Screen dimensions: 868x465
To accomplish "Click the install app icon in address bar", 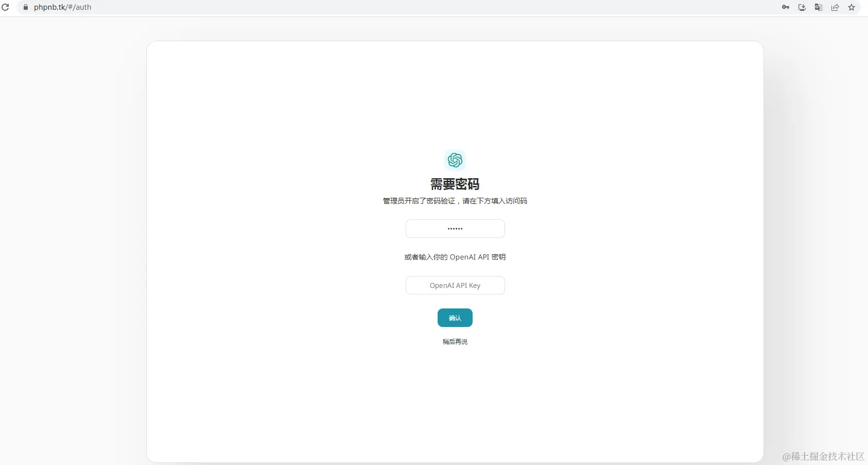I will (802, 7).
